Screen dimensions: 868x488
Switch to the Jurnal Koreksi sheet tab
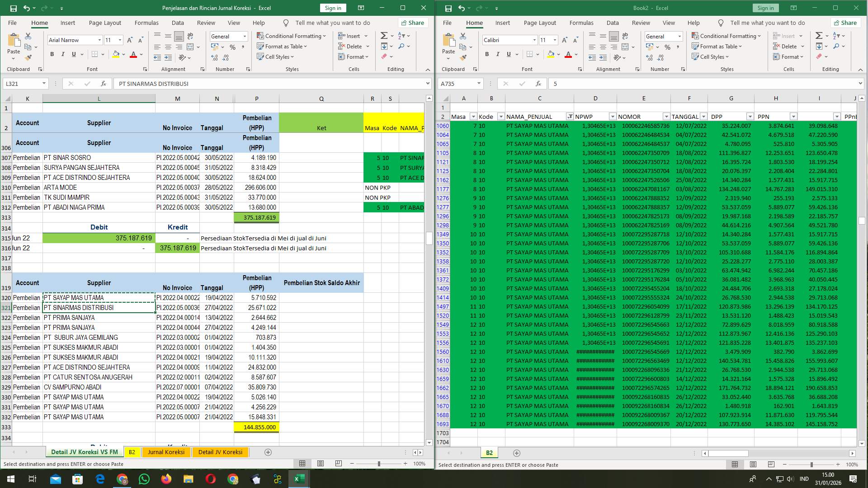(166, 452)
